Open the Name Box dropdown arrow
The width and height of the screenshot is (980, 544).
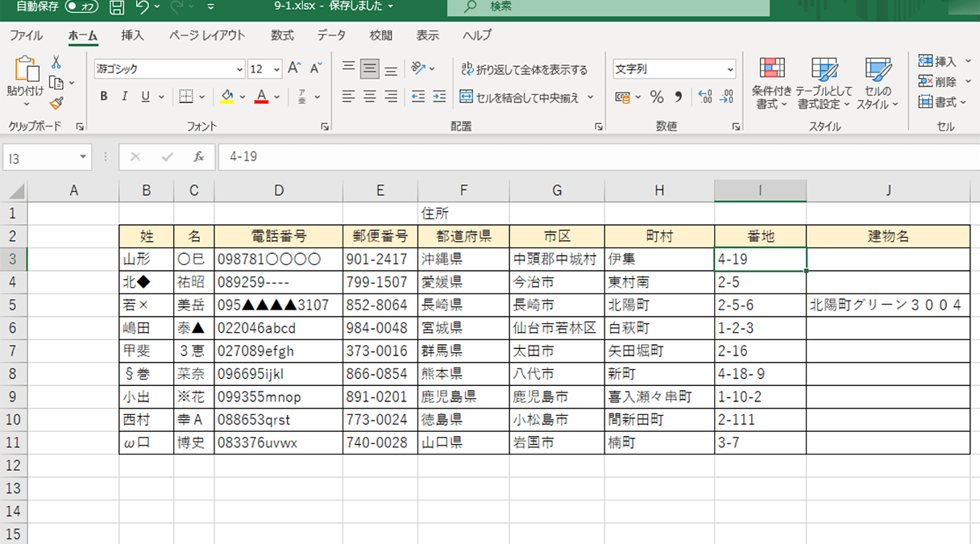point(83,157)
